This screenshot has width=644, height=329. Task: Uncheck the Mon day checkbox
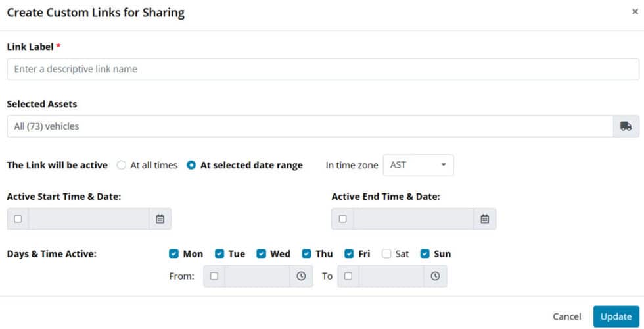173,254
